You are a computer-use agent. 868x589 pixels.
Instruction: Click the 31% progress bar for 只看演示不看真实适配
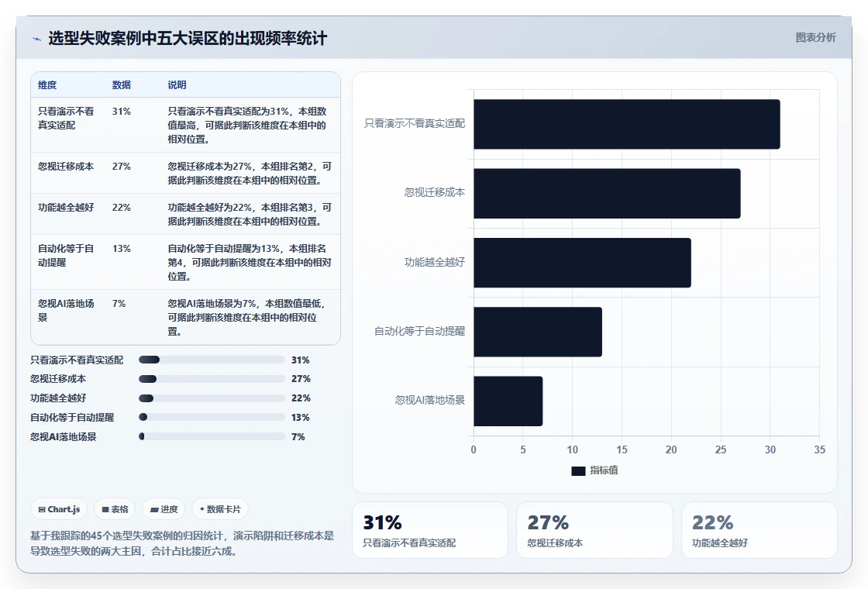tap(212, 360)
